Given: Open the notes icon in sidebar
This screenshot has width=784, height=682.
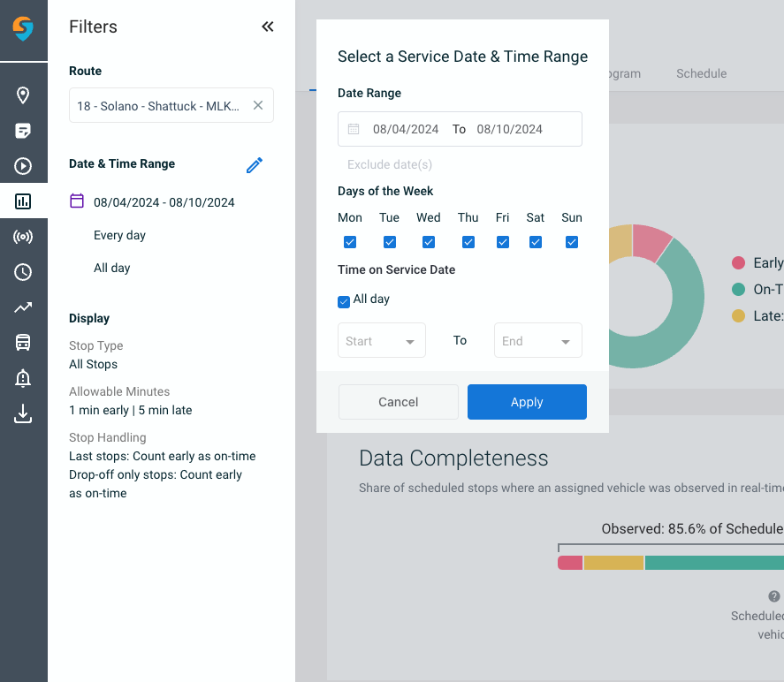Looking at the screenshot, I should click(x=23, y=131).
